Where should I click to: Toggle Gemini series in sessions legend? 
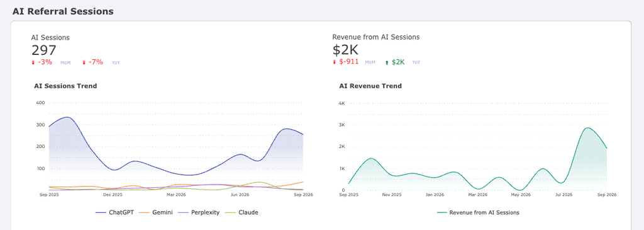[x=156, y=213]
